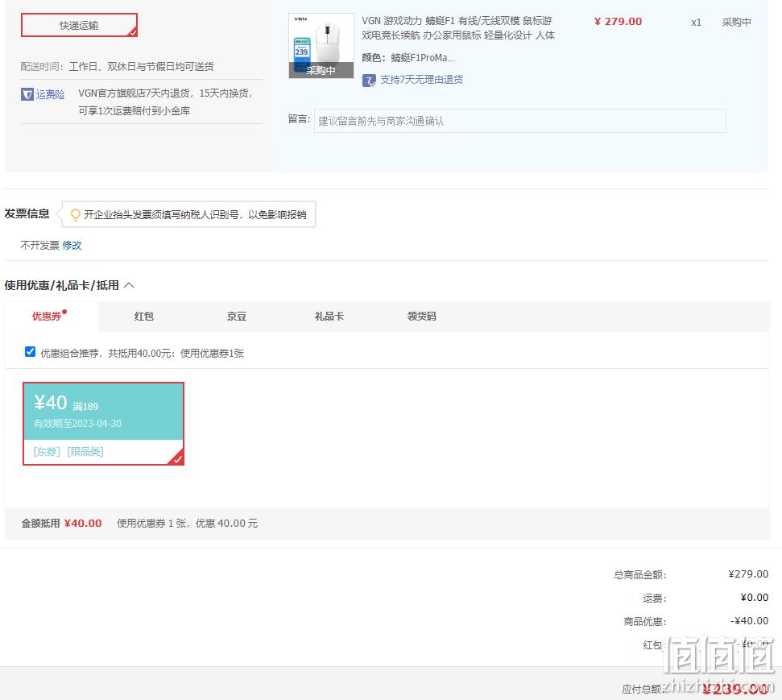Click the 运费险 shield icon
The image size is (782, 700).
click(27, 94)
